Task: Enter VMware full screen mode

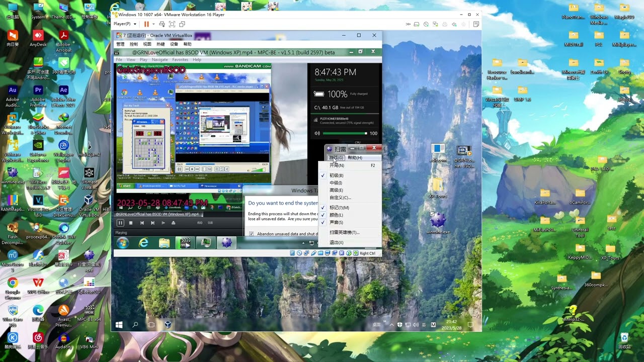Action: point(172,24)
